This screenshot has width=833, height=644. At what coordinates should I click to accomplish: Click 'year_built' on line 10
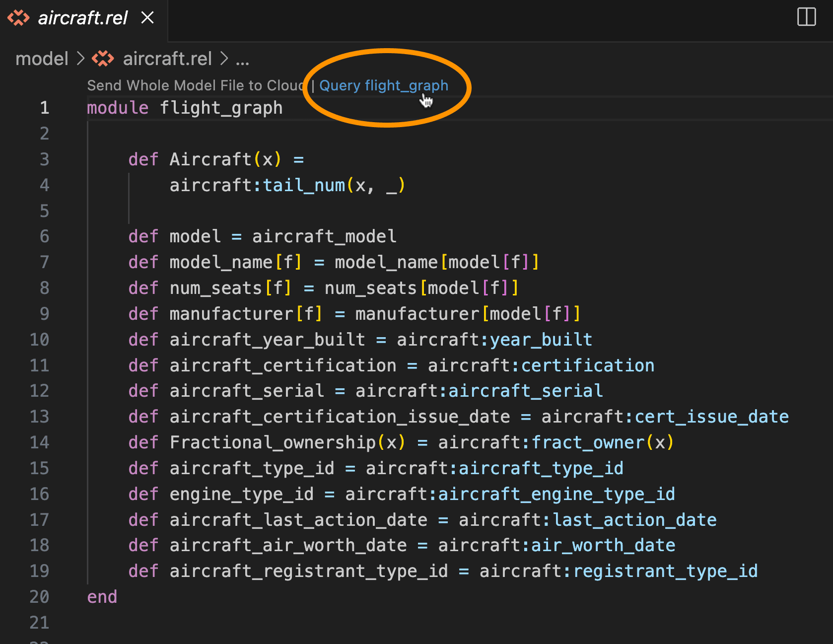point(541,340)
